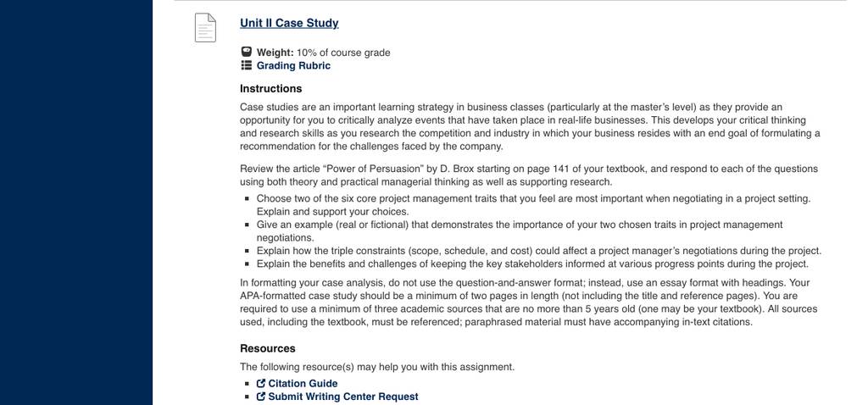Open the Grading Rubric link
Screen dimensions: 868x405
[x=293, y=65]
